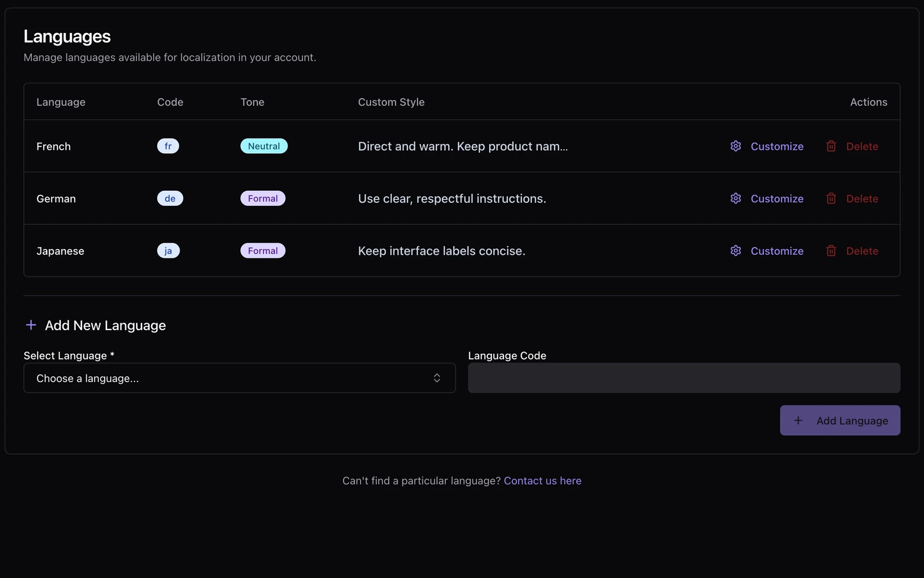Click the up-down chevron in the language selector
924x578 pixels.
pos(437,378)
